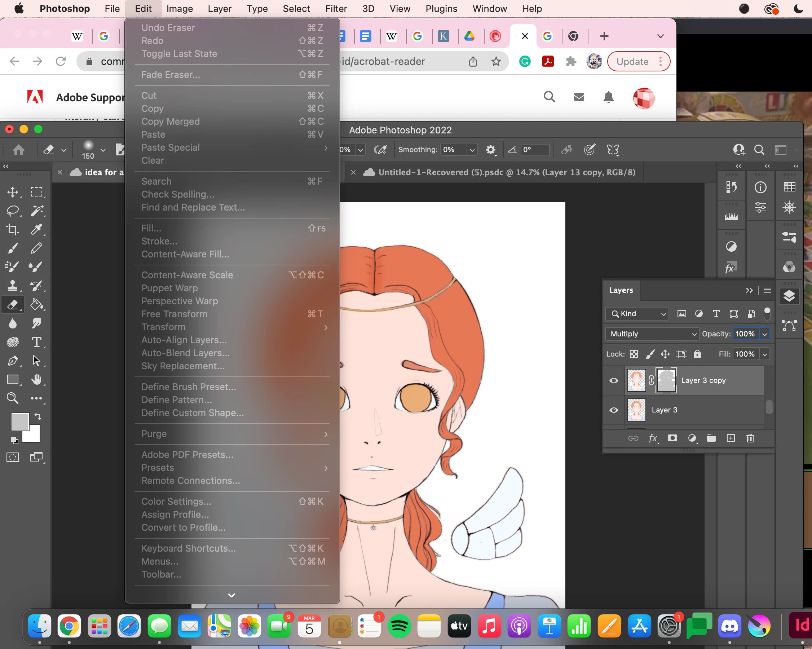Select the Zoom tool

12,398
